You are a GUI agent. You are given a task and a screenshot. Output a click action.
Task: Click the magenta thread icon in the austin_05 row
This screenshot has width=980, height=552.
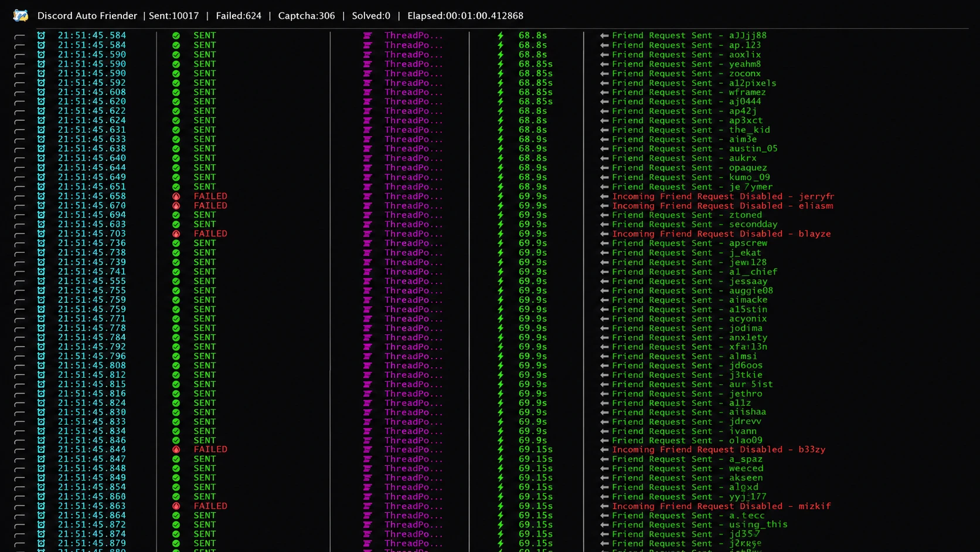[x=367, y=148]
